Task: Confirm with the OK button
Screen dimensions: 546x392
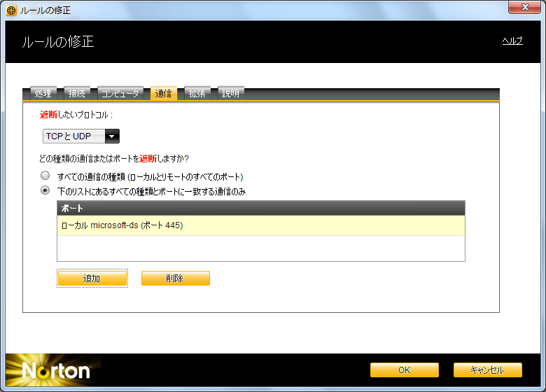Action: coord(404,370)
